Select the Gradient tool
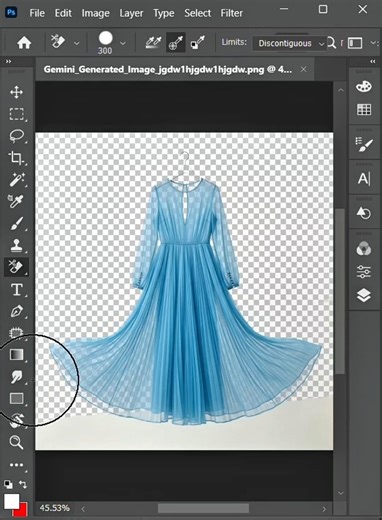 coord(16,355)
